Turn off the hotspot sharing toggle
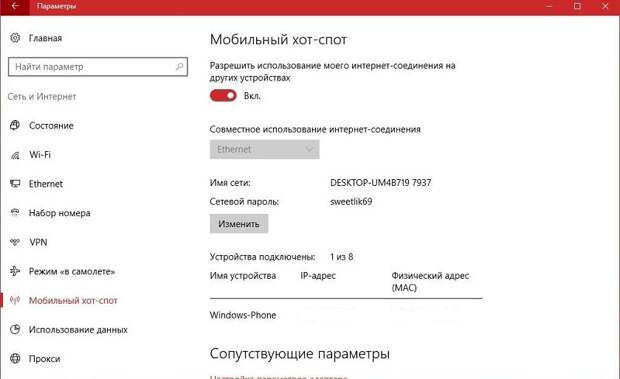This screenshot has width=620, height=379. (223, 96)
